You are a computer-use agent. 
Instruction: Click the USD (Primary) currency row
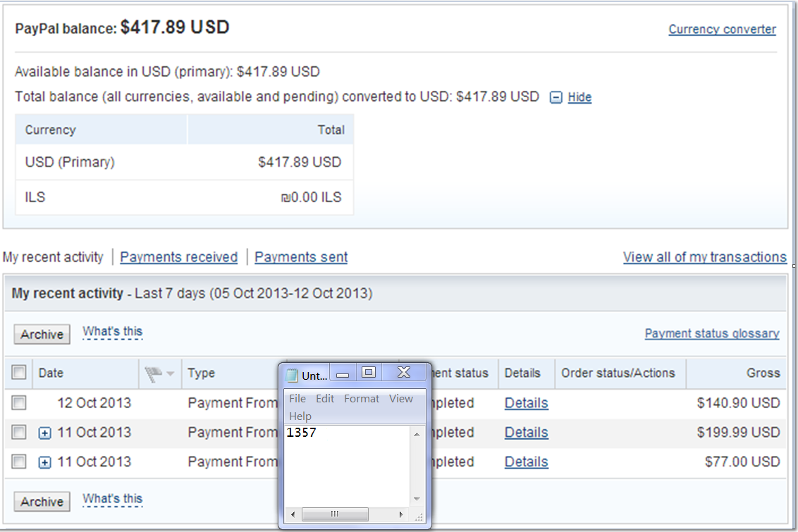point(184,162)
